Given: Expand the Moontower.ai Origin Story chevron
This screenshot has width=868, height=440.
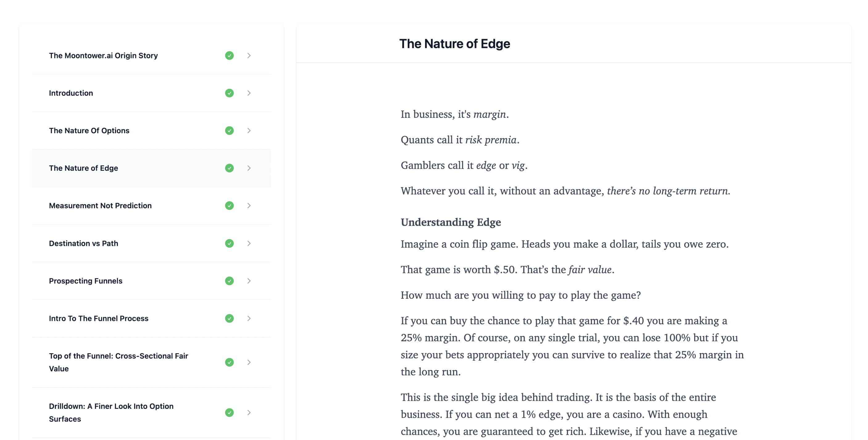Looking at the screenshot, I should click(x=249, y=56).
